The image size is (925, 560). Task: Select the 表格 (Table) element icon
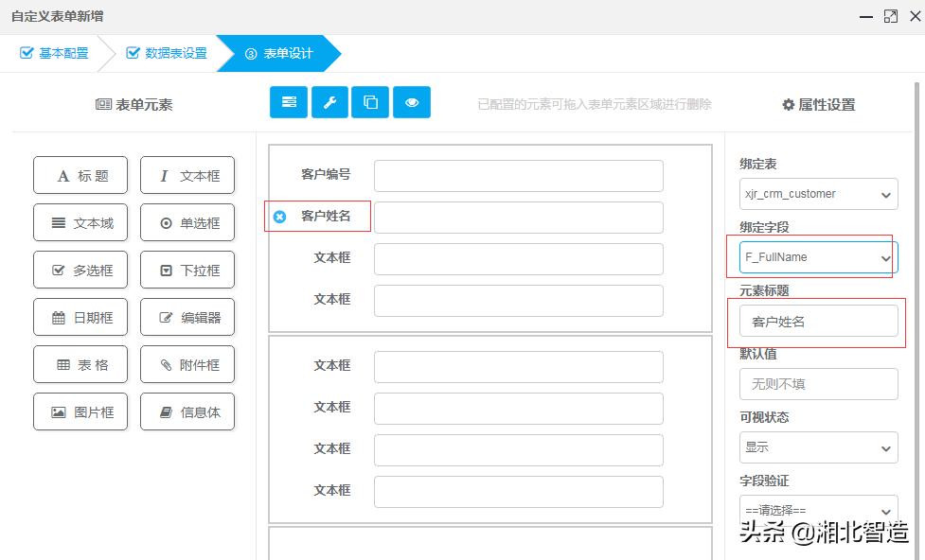(x=80, y=364)
